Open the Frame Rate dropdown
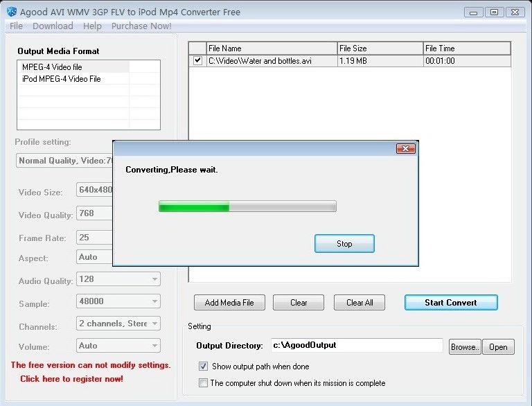This screenshot has width=532, height=406. click(95, 237)
